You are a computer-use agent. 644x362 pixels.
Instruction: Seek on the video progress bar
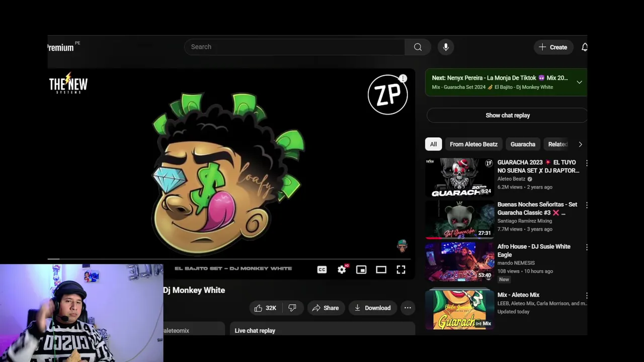[230, 259]
